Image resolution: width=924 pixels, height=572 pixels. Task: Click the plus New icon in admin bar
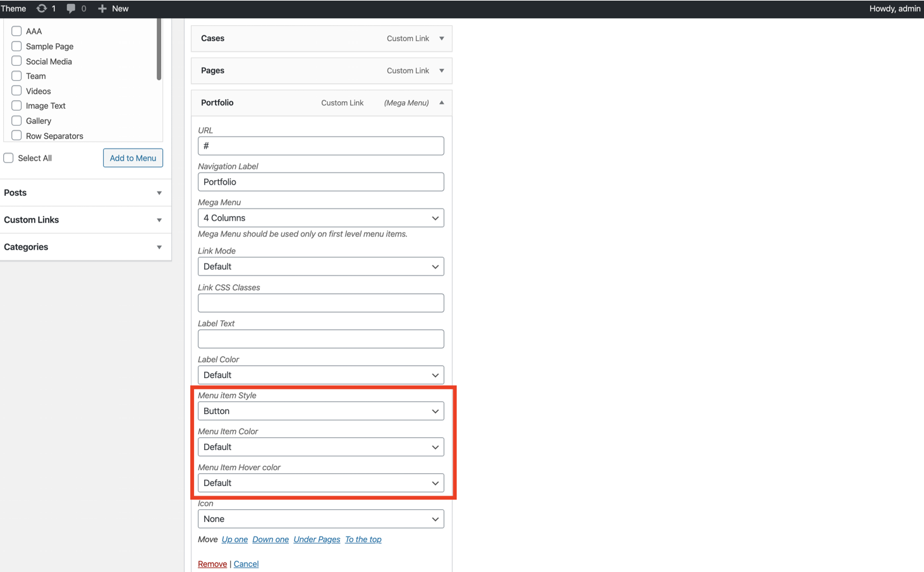[102, 8]
